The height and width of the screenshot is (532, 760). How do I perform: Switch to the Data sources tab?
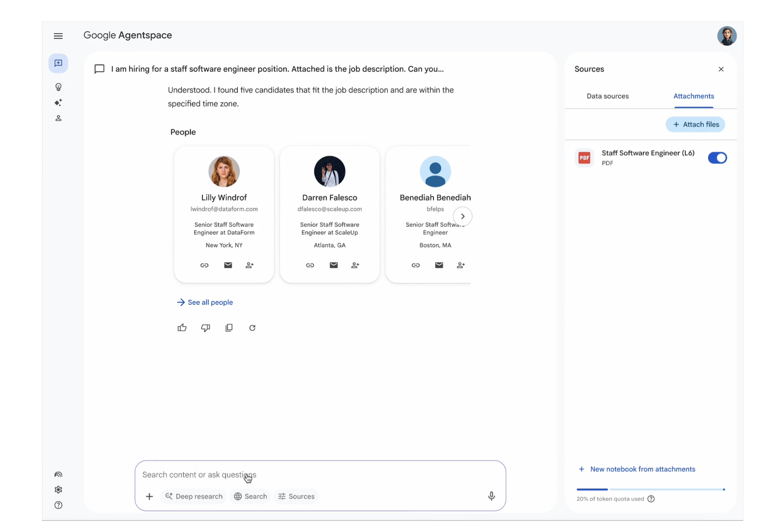(608, 96)
